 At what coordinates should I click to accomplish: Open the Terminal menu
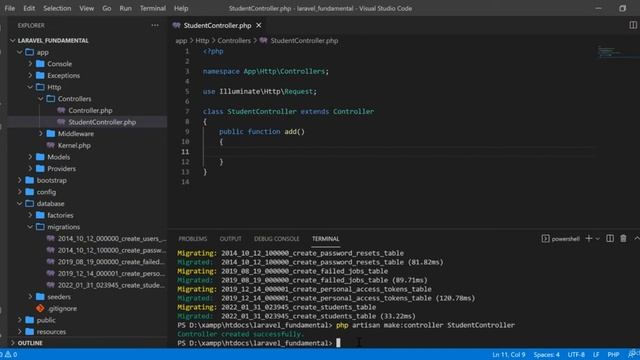[x=153, y=8]
